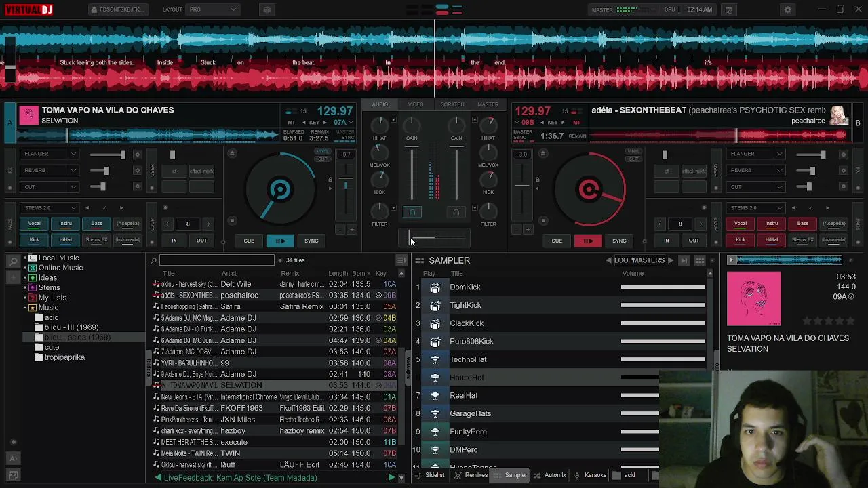Trigger the RealHat sampler pad
This screenshot has height=488, width=868.
435,396
